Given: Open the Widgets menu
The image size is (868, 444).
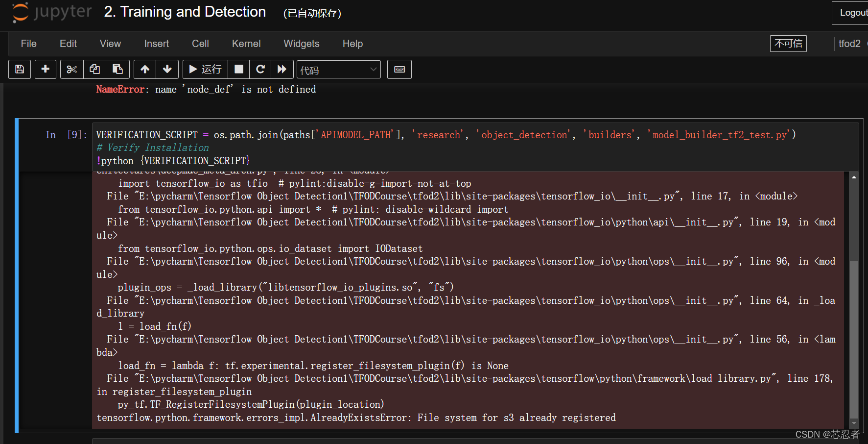Looking at the screenshot, I should (301, 44).
